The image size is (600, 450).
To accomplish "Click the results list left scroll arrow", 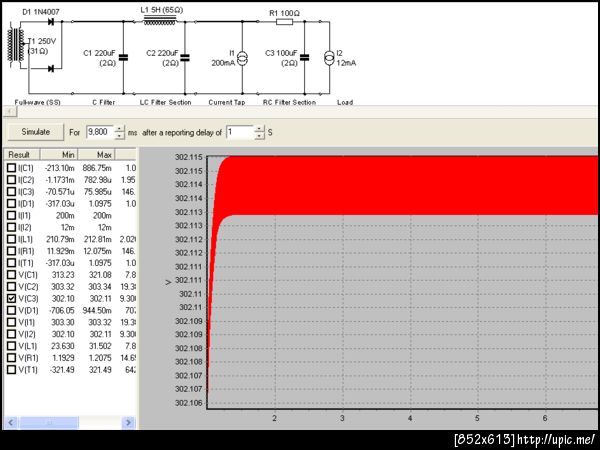I will coord(11,422).
